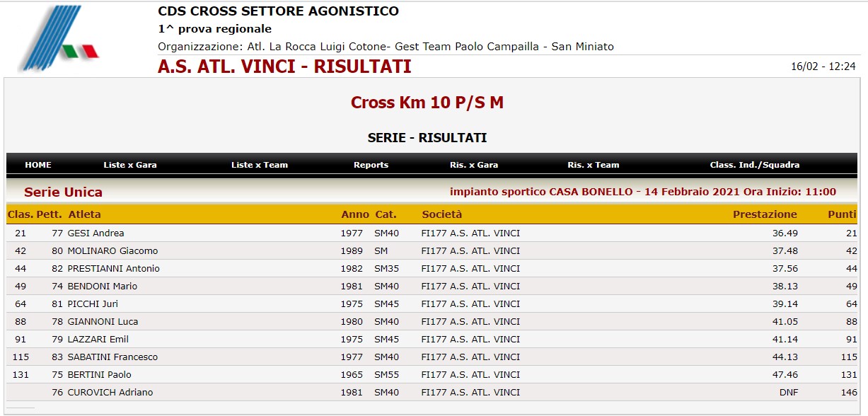Click the Serie Unica heading

click(63, 192)
